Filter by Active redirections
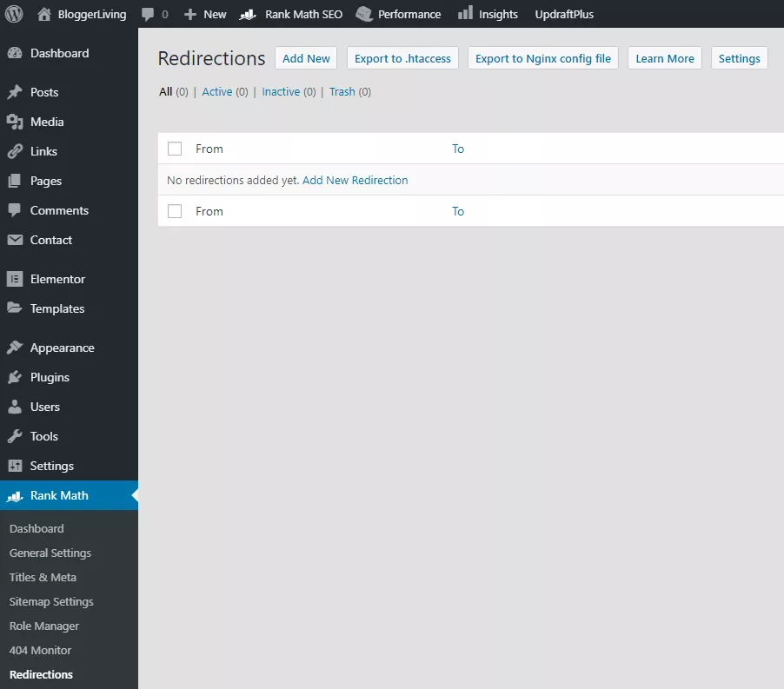This screenshot has width=784, height=689. (x=217, y=92)
